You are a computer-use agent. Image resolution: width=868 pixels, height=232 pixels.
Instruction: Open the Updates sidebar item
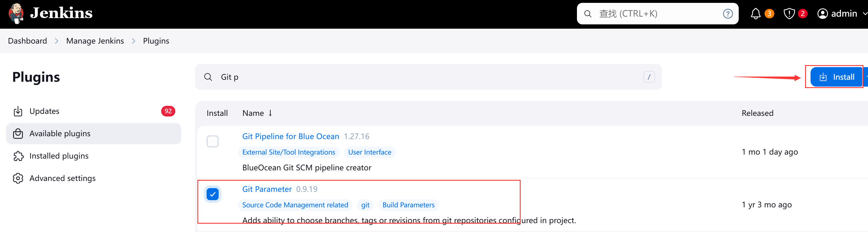coord(94,111)
